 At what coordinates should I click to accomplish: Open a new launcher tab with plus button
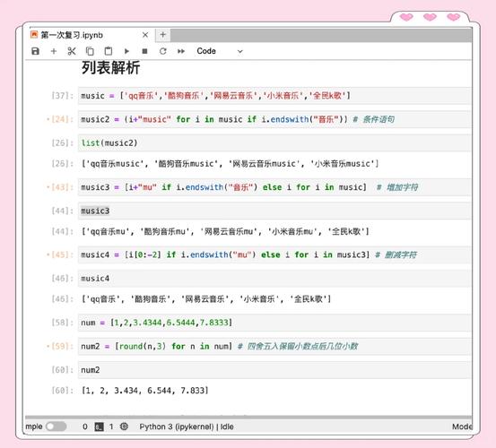click(163, 35)
